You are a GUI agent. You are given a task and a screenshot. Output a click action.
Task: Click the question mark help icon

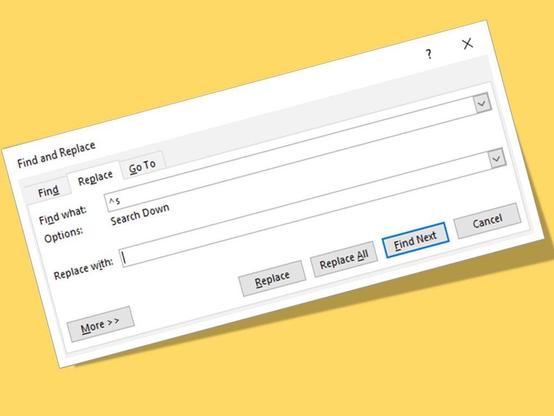coord(429,54)
